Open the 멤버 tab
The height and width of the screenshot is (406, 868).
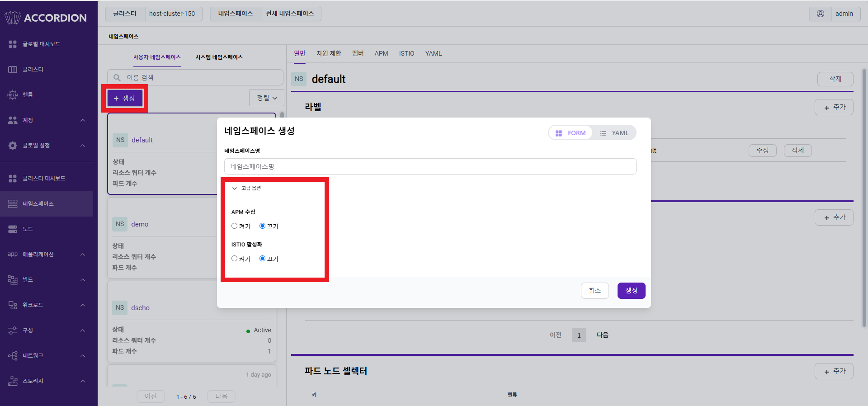tap(358, 53)
